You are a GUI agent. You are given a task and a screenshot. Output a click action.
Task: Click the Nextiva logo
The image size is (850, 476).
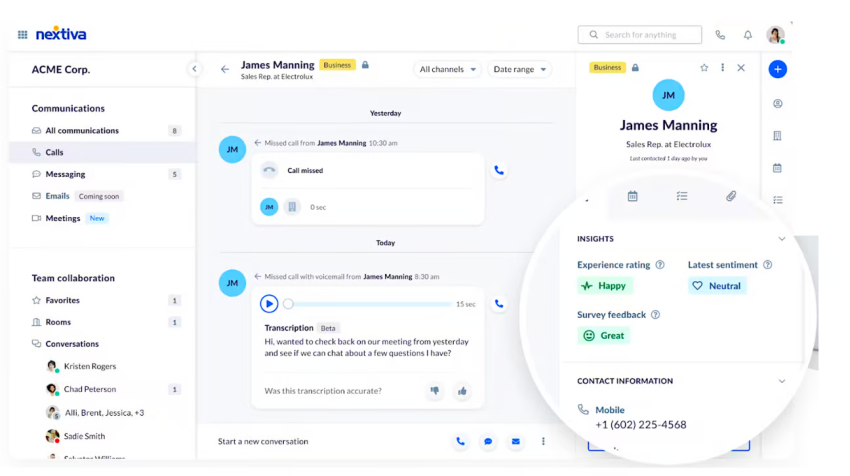[x=61, y=34]
